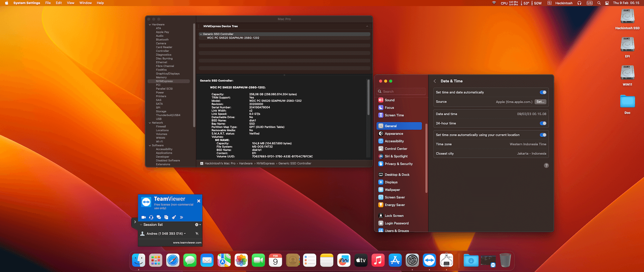This screenshot has height=272, width=644.
Task: Open TeamViewer audio headset icon
Action: coord(151,217)
